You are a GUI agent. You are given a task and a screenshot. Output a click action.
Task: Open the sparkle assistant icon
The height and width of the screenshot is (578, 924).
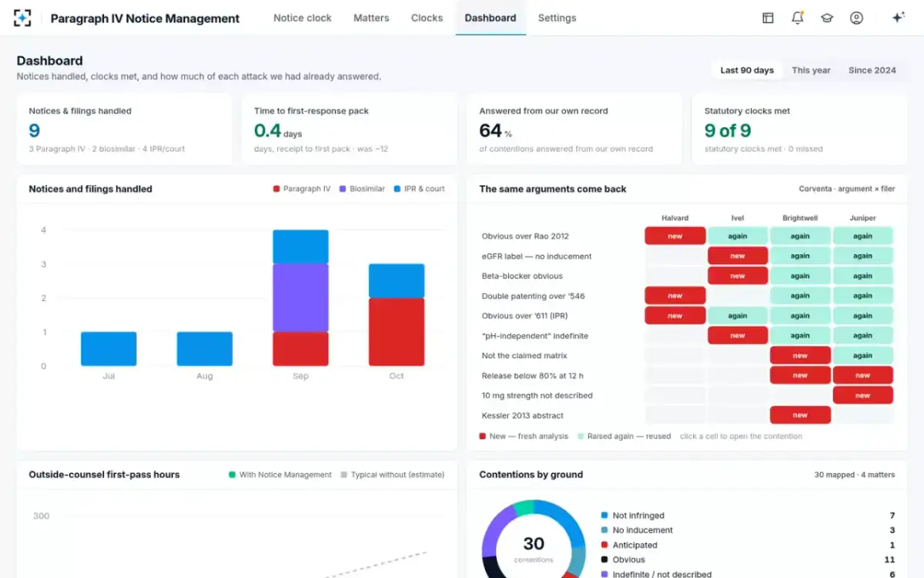pyautogui.click(x=898, y=18)
